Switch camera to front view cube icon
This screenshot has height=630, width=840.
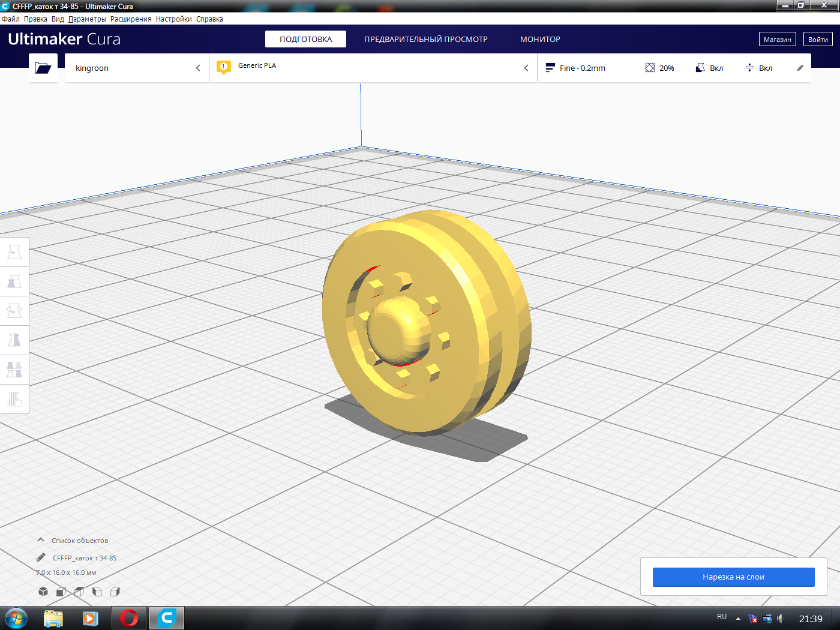[x=61, y=592]
